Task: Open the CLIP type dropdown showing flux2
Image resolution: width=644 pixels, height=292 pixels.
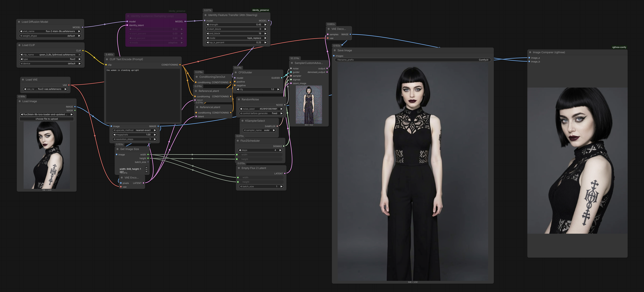Action: pos(51,59)
